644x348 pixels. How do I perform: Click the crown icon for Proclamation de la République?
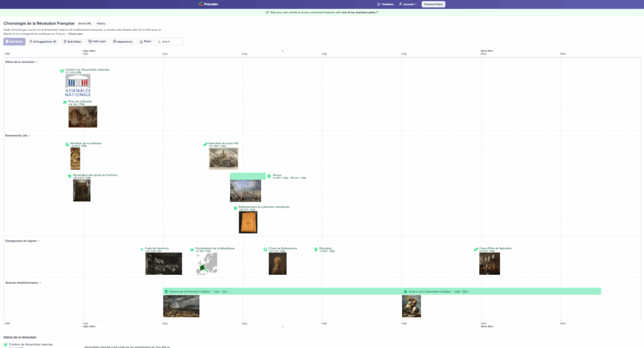(x=192, y=249)
